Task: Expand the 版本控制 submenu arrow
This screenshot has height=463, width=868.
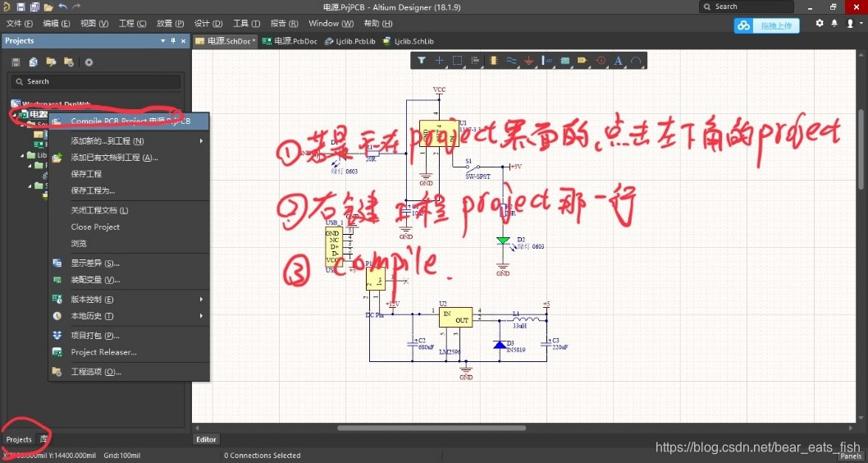Action: coord(202,300)
